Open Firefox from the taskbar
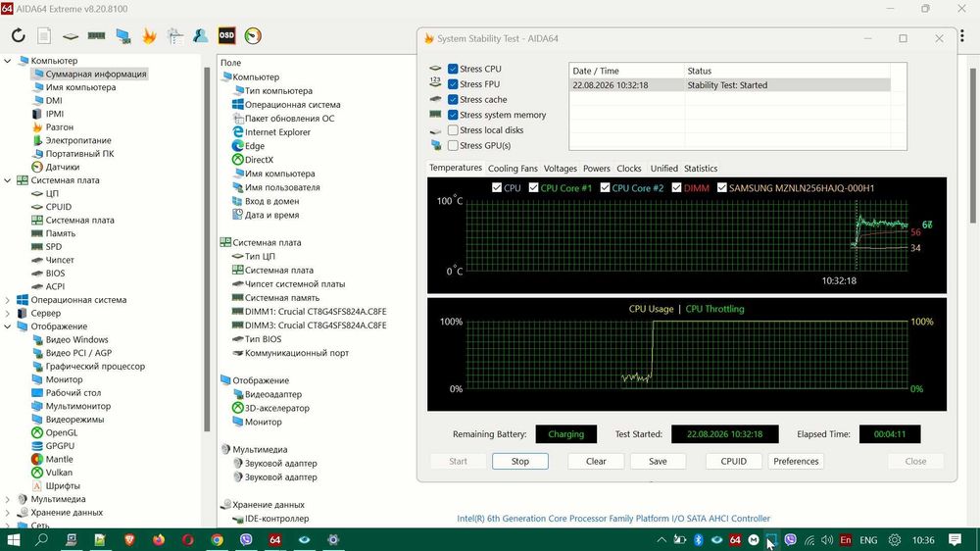The height and width of the screenshot is (551, 980). click(159, 539)
